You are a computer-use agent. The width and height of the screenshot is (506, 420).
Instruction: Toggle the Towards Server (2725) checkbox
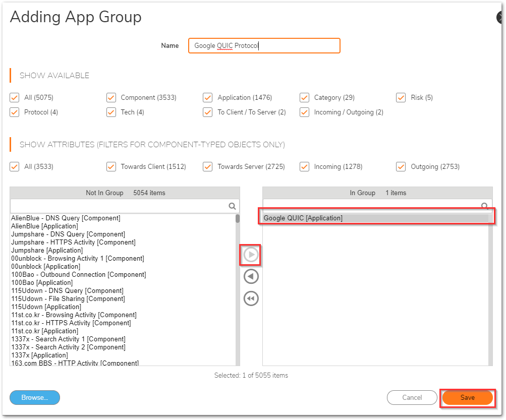point(208,166)
